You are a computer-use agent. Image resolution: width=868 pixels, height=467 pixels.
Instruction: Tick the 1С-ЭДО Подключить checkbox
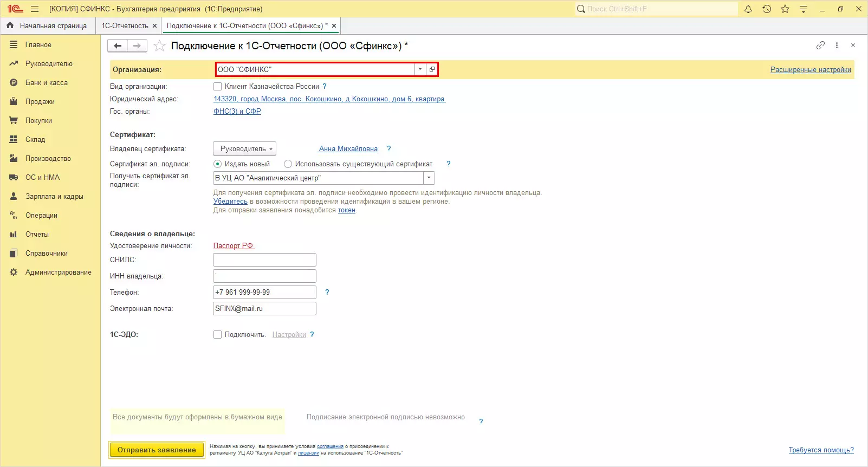tap(217, 334)
